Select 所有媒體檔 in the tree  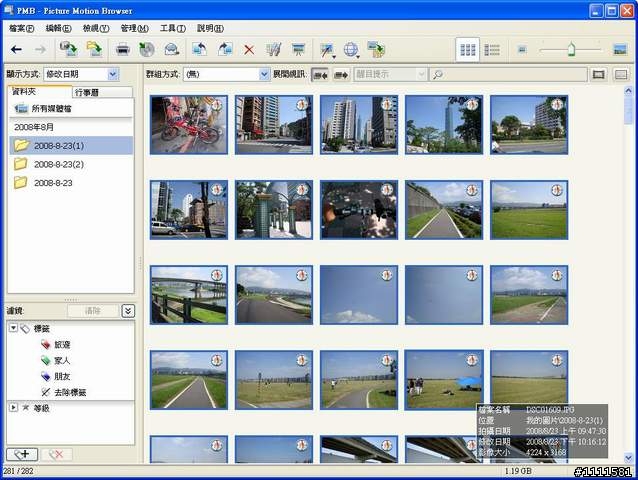click(x=71, y=108)
